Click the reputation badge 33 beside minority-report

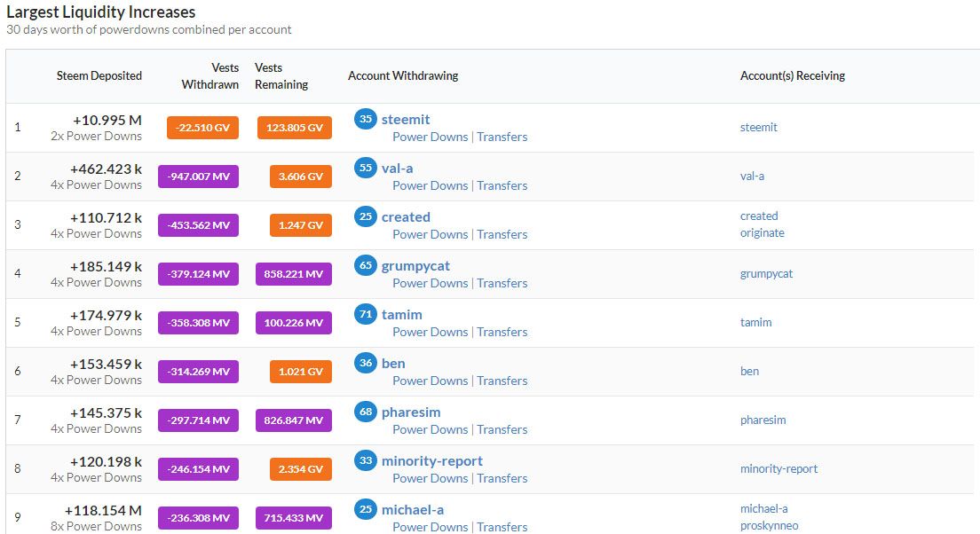point(366,460)
